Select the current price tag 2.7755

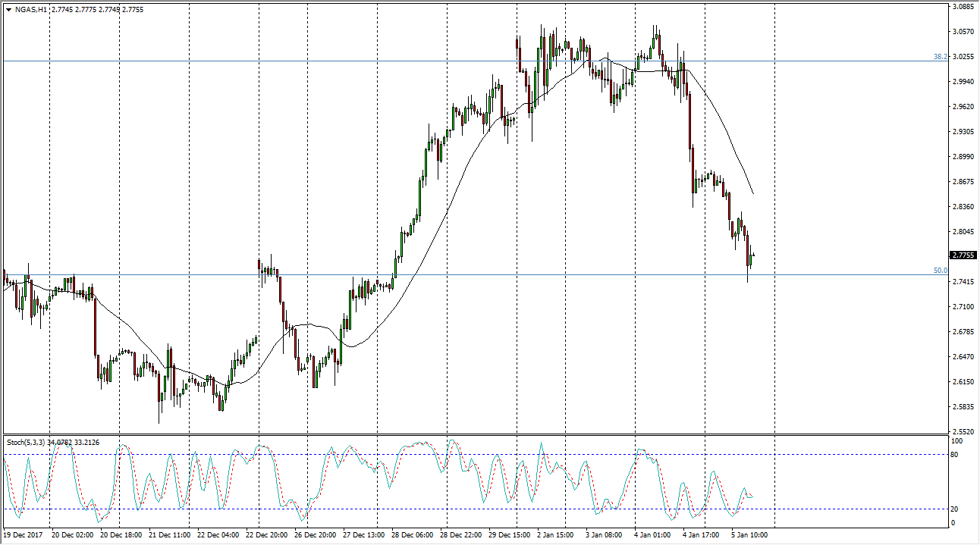pos(963,255)
